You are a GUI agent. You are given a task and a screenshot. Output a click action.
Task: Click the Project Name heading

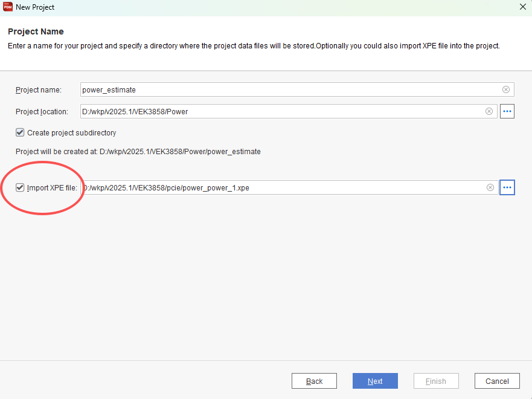tap(36, 31)
